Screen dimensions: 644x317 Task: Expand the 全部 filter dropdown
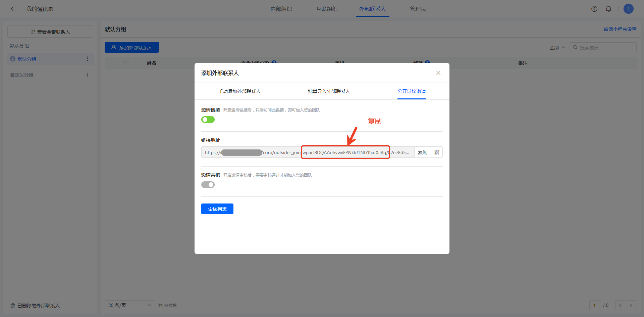tap(557, 48)
